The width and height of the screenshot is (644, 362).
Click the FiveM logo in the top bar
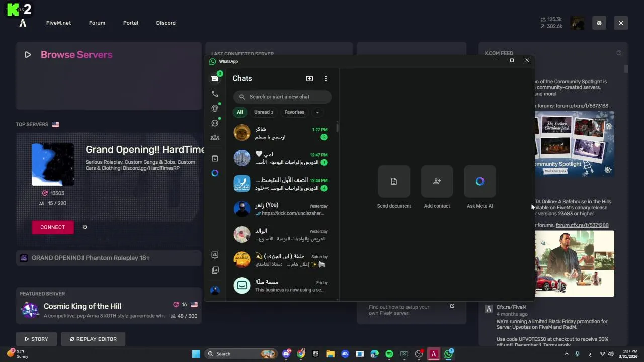click(23, 23)
